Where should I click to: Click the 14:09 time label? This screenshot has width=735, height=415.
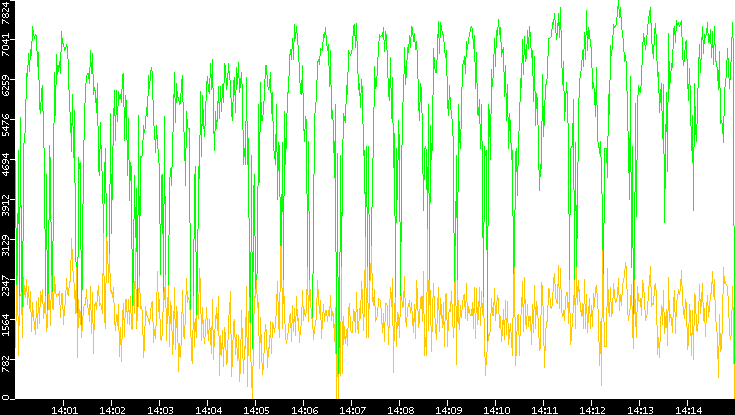tap(448, 410)
